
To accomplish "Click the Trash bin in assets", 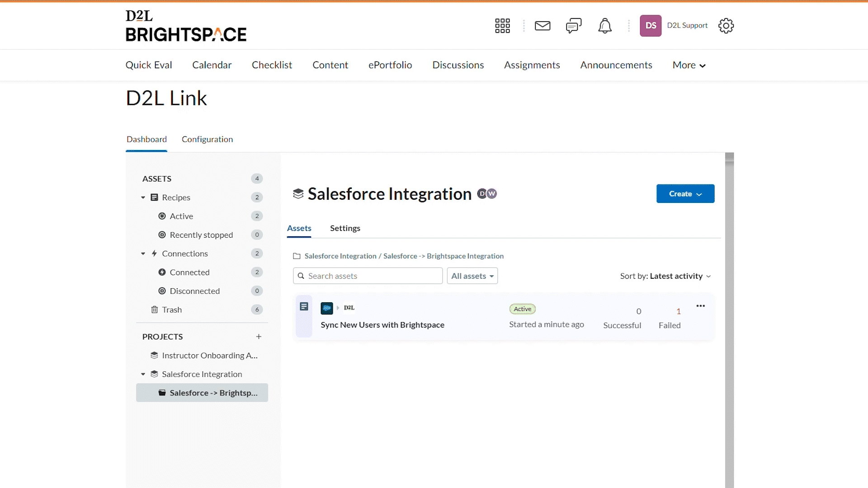I will tap(172, 310).
